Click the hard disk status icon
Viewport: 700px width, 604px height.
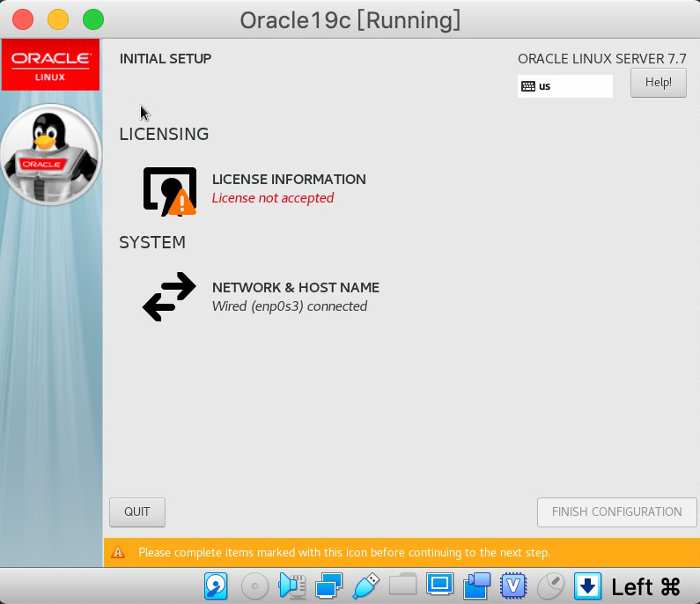coord(216,586)
